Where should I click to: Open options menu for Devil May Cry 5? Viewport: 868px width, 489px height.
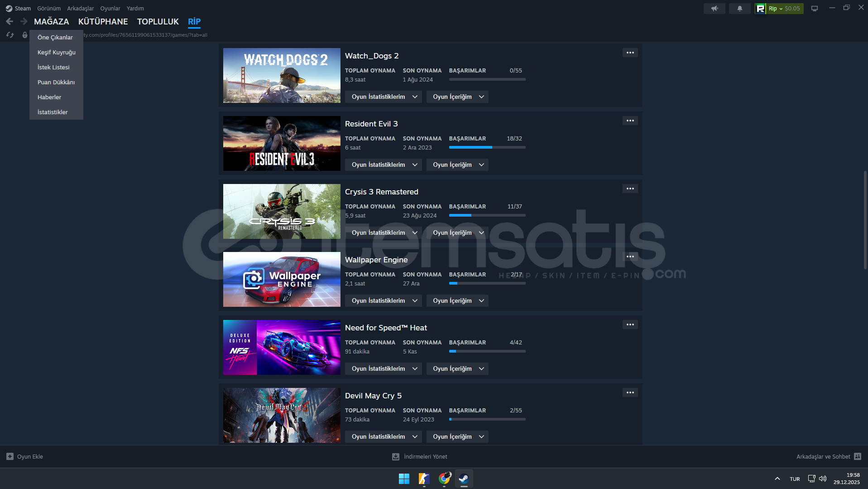[630, 392]
